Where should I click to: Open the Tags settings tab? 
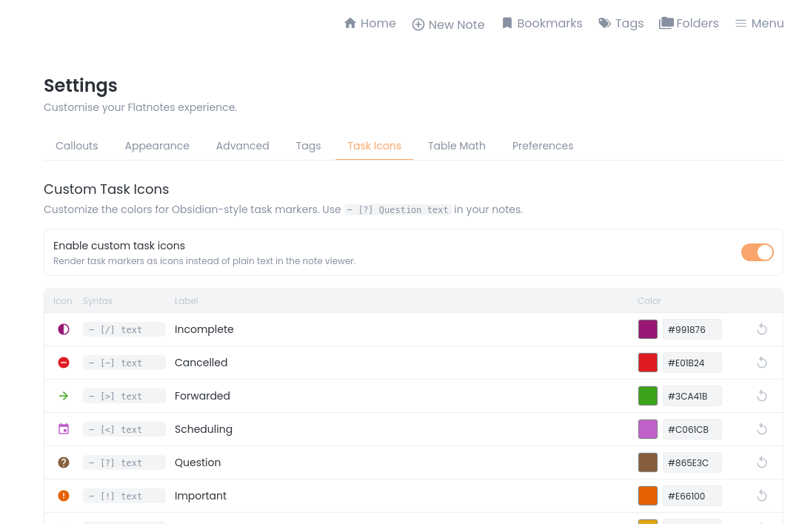308,146
